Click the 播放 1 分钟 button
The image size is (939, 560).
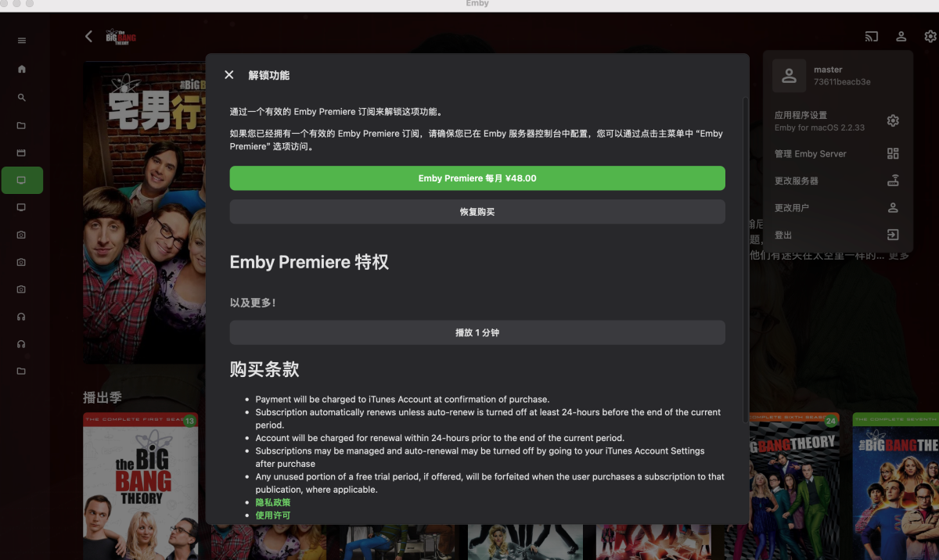click(477, 332)
